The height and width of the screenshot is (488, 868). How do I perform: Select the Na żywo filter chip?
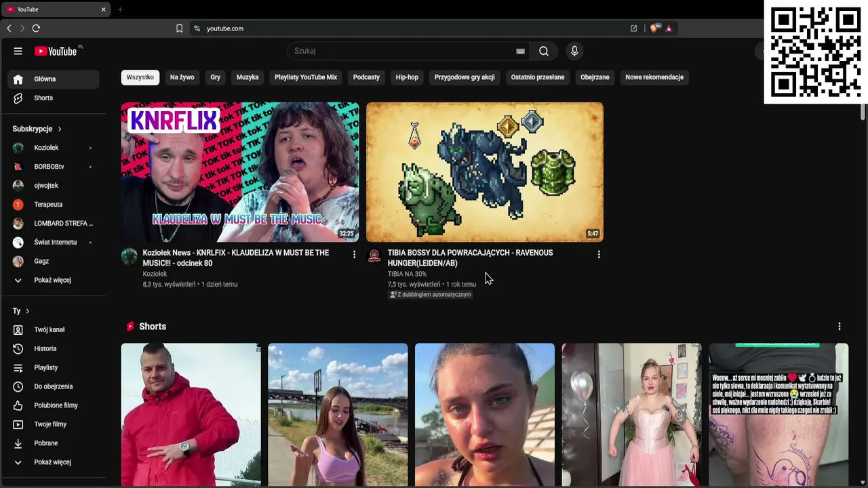coord(182,77)
